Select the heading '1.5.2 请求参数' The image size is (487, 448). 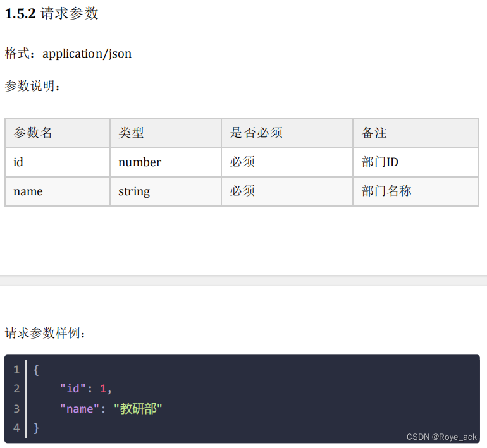point(52,14)
